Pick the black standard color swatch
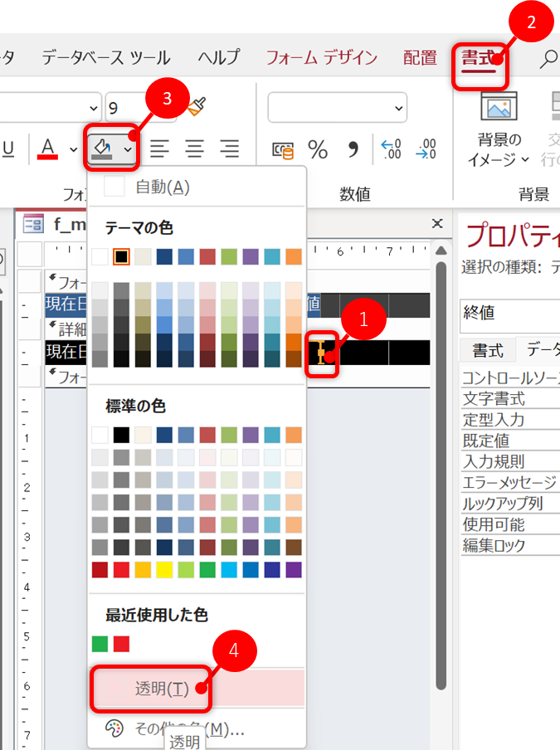Screen dimensions: 560x750 [x=121, y=436]
